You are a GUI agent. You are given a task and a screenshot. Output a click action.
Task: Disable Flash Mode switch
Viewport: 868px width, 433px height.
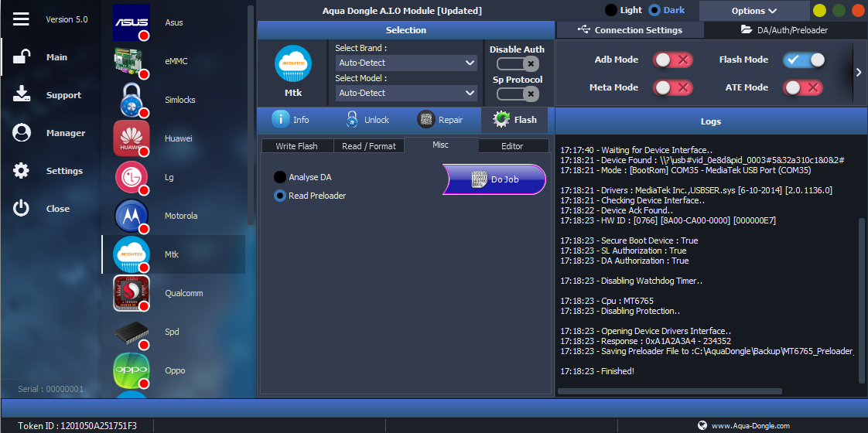[803, 60]
